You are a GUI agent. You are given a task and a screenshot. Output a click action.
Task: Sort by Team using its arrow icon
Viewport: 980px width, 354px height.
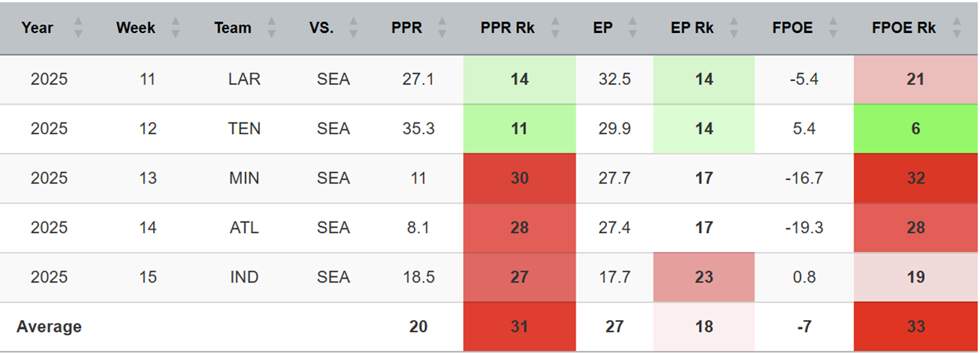point(272,28)
